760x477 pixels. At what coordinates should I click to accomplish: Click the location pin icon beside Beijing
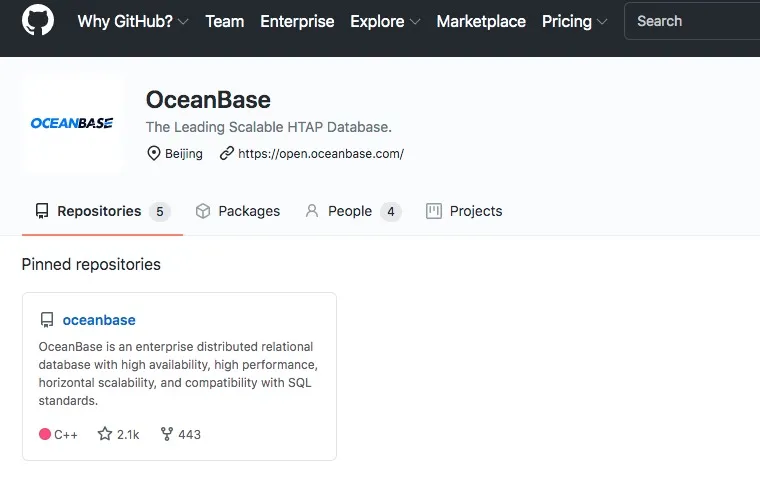[x=154, y=154]
